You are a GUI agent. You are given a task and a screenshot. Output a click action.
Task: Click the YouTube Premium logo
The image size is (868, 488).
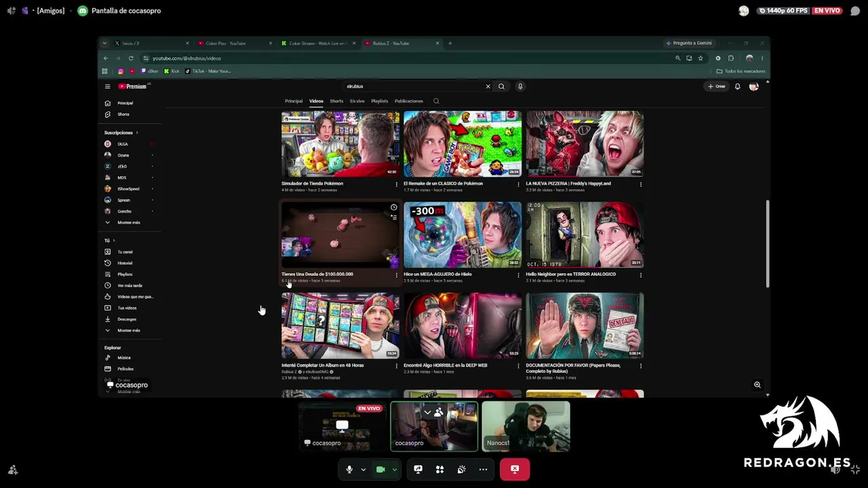tap(133, 87)
